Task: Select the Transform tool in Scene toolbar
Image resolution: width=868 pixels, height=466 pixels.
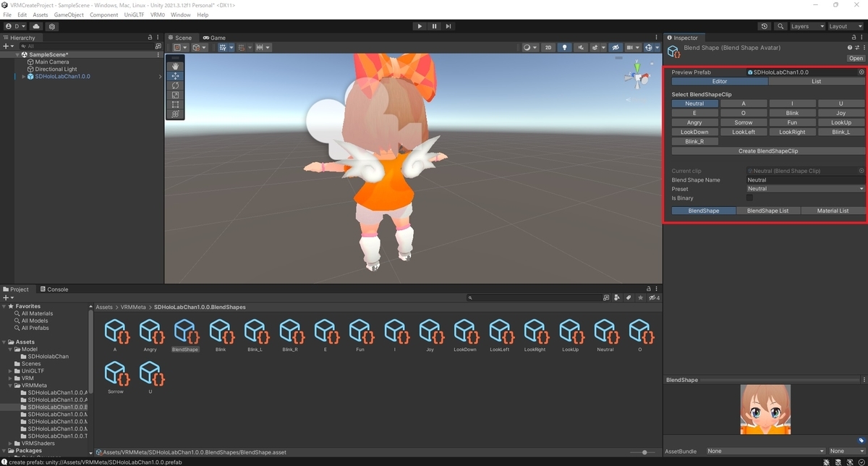Action: (175, 114)
